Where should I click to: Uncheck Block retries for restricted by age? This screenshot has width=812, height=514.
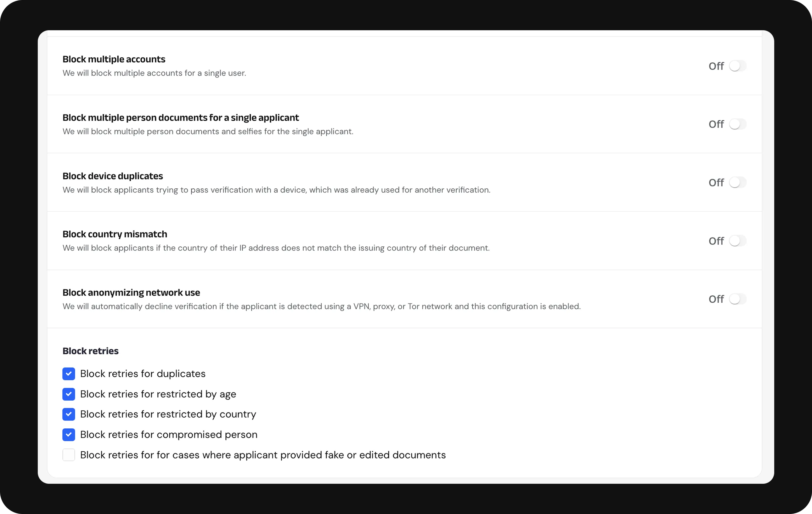click(69, 394)
